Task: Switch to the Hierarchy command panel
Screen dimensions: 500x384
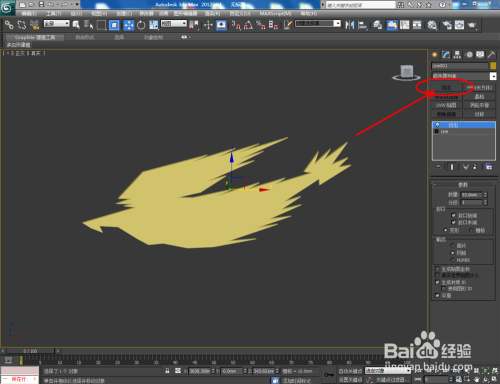Action: (x=457, y=55)
